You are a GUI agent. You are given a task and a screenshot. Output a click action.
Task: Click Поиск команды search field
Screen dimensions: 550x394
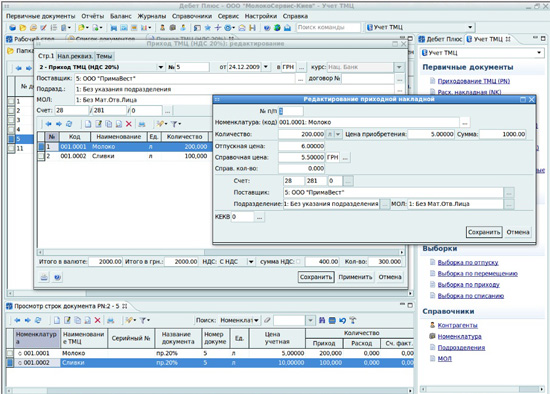click(328, 27)
